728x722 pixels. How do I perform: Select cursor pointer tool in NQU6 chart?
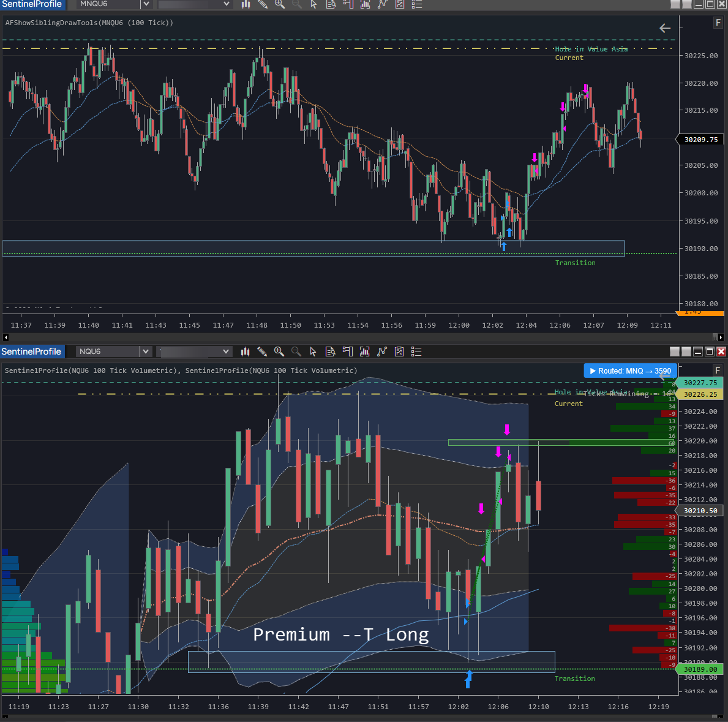313,352
